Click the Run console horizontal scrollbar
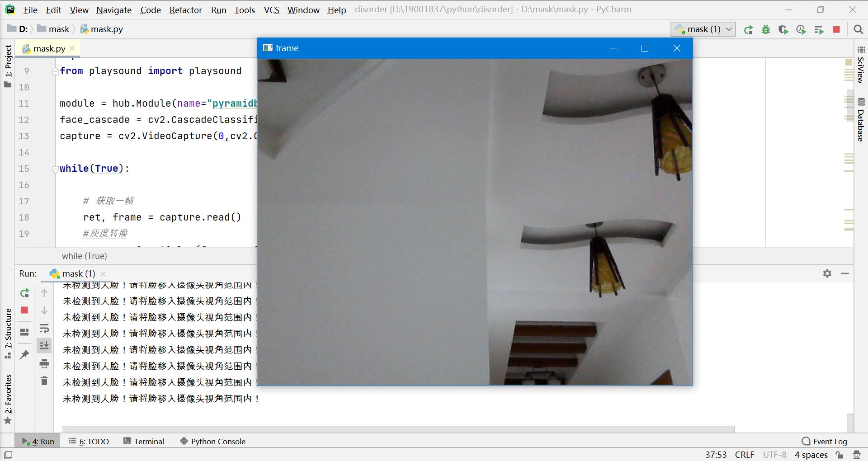This screenshot has height=461, width=868. click(398, 428)
